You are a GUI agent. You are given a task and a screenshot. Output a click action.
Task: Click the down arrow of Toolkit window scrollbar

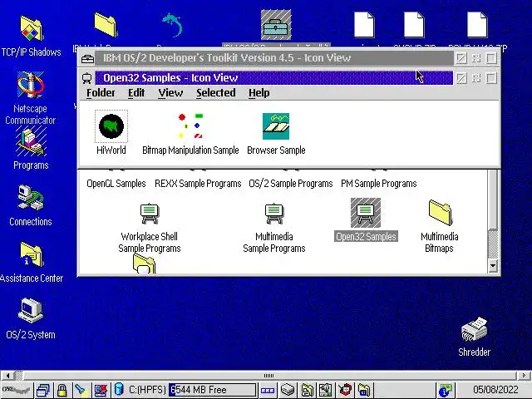pyautogui.click(x=493, y=266)
